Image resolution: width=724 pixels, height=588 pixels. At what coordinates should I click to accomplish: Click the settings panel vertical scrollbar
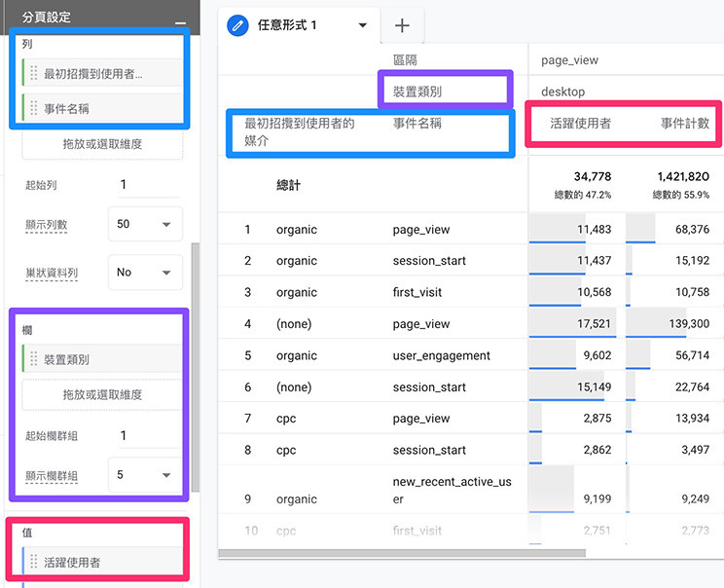click(x=196, y=367)
